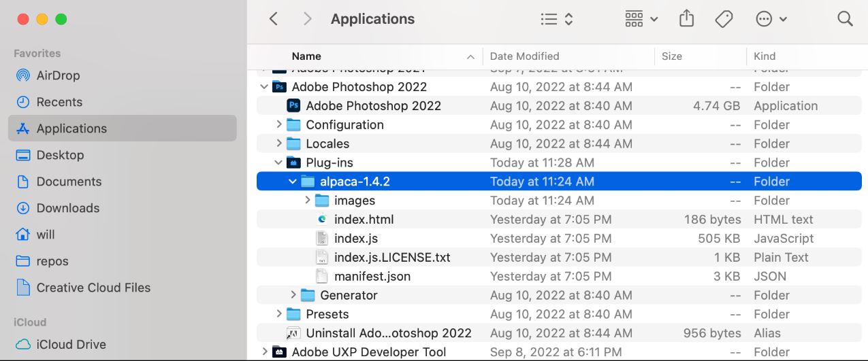Viewport: 868px width, 361px height.
Task: Click the 505 KB size value
Action: click(720, 239)
